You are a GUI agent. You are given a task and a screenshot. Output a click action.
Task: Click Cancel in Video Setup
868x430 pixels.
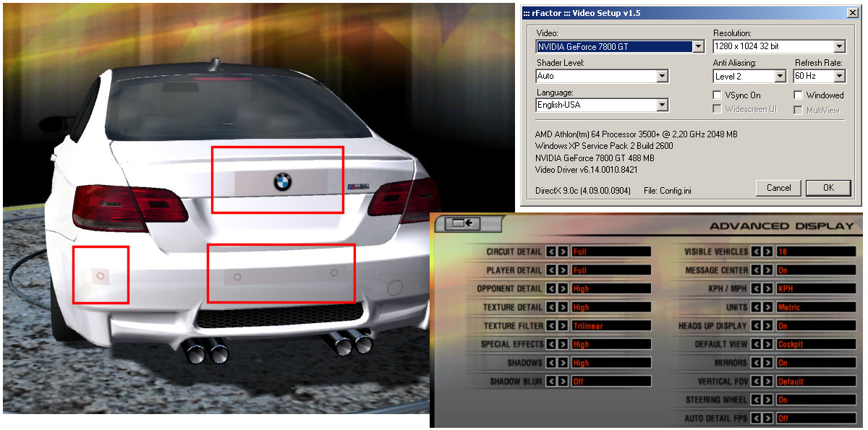778,188
